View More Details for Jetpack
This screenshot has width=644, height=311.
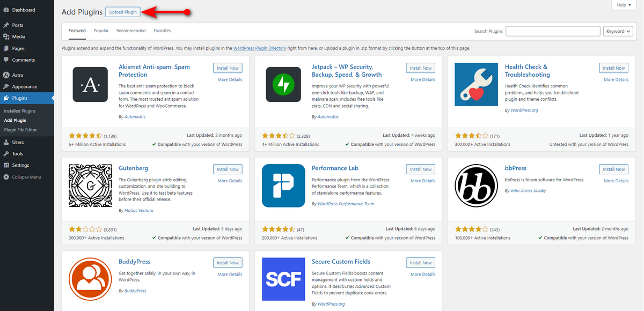pyautogui.click(x=423, y=79)
